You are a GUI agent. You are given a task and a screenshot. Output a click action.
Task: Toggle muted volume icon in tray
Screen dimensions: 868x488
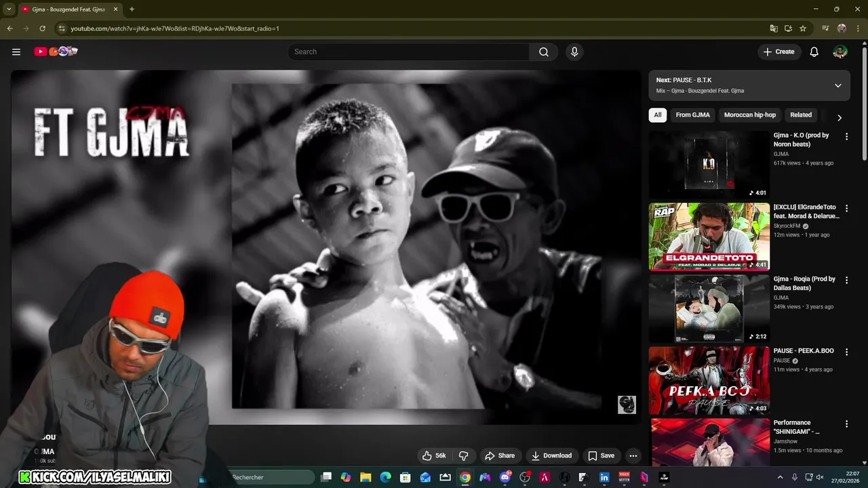820,477
